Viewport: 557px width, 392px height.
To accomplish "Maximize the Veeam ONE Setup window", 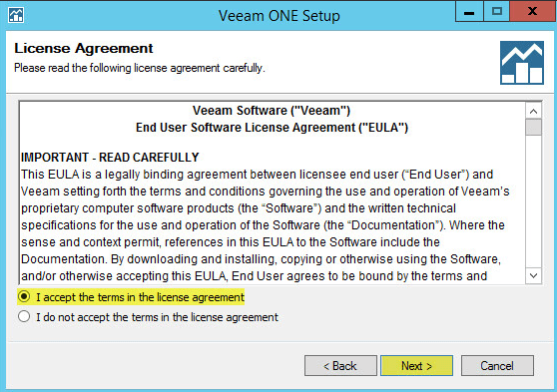I will tap(497, 12).
